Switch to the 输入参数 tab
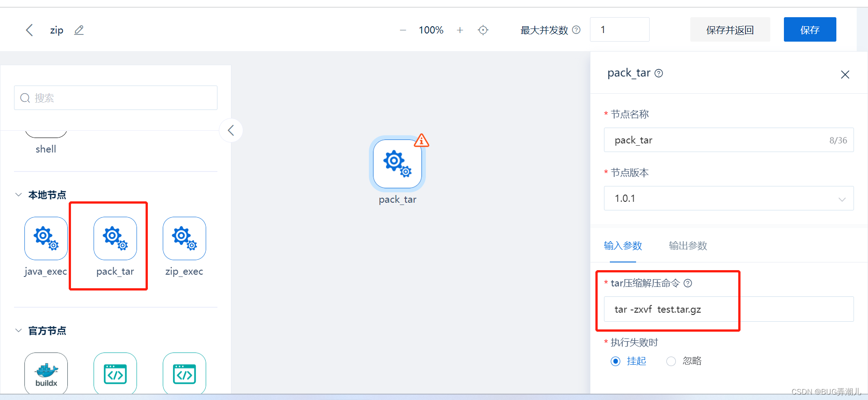 (x=623, y=246)
